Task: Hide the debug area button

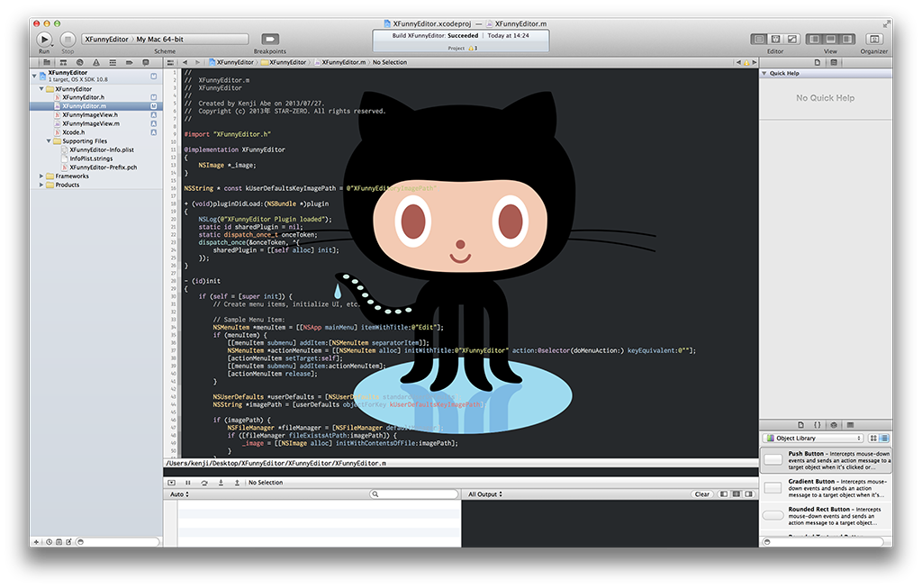Action: pyautogui.click(x=172, y=483)
